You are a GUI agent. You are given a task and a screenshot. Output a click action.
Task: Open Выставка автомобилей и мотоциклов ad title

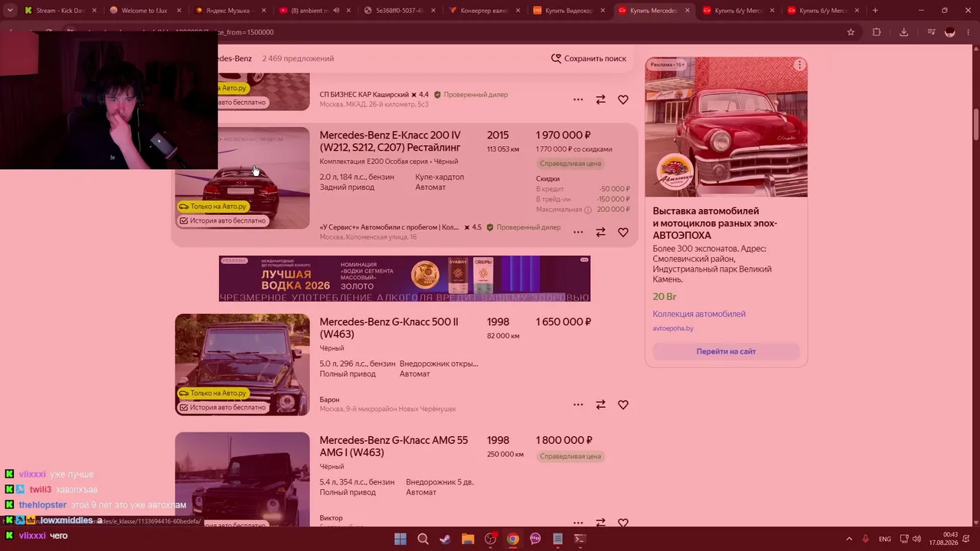(x=715, y=223)
